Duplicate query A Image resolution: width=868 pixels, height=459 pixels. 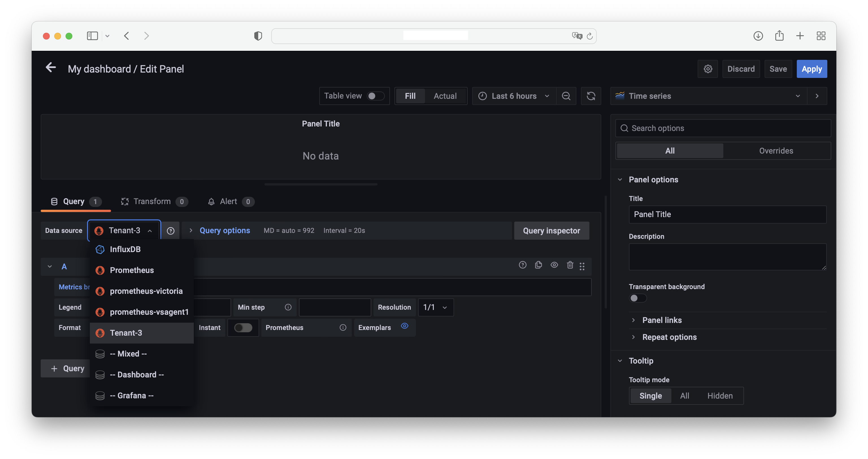pyautogui.click(x=538, y=265)
